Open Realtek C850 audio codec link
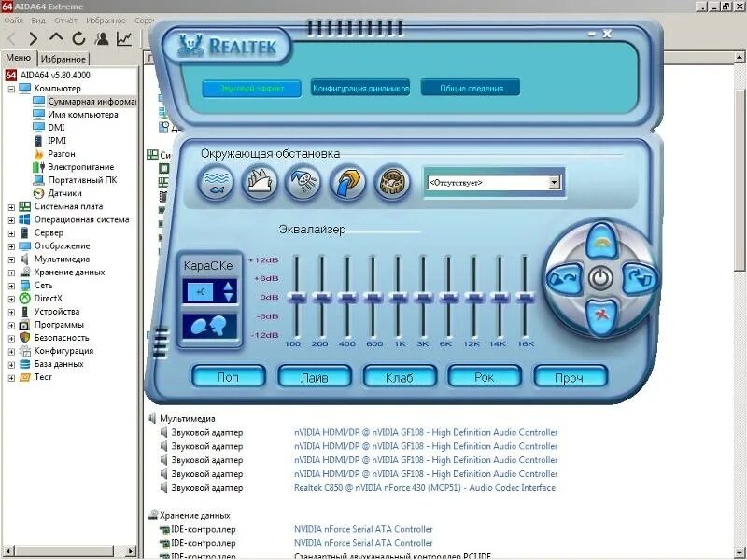The image size is (747, 560). pos(425,487)
